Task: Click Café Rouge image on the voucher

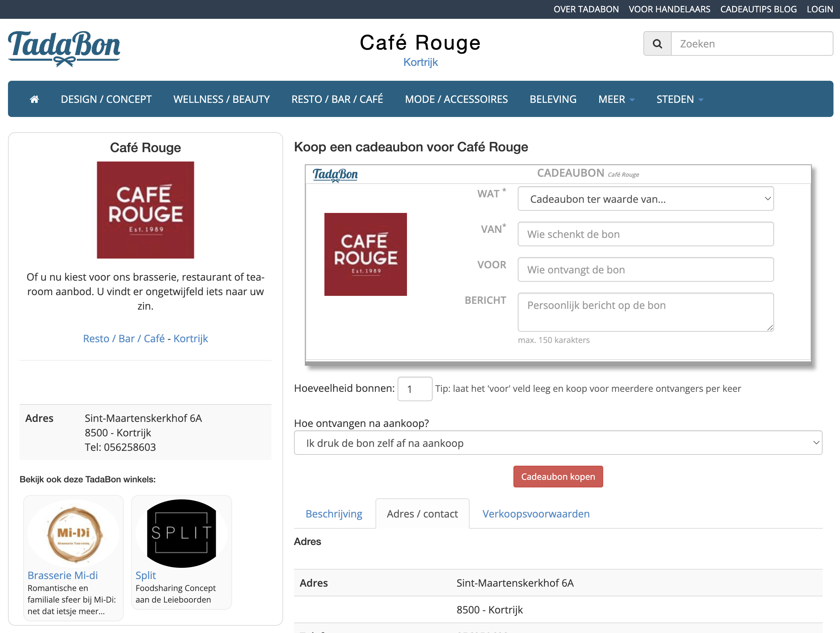Action: pyautogui.click(x=365, y=254)
